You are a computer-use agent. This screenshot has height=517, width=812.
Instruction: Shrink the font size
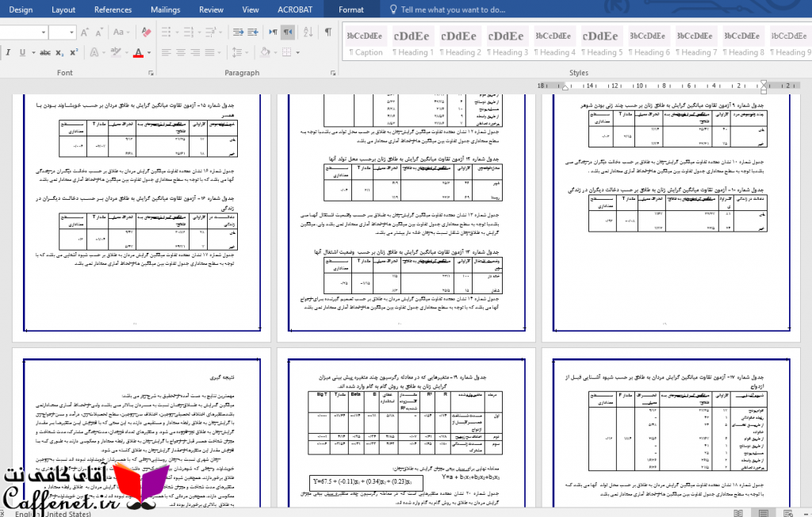point(99,33)
